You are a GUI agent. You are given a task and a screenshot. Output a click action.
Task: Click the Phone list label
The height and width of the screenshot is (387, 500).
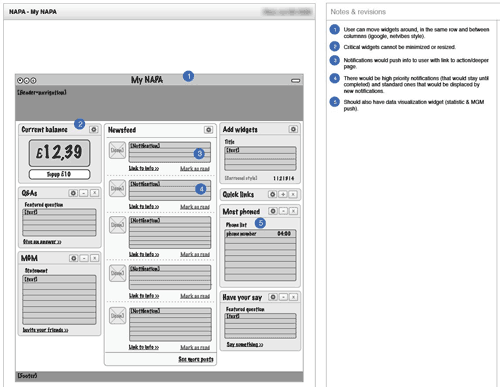pyautogui.click(x=236, y=225)
